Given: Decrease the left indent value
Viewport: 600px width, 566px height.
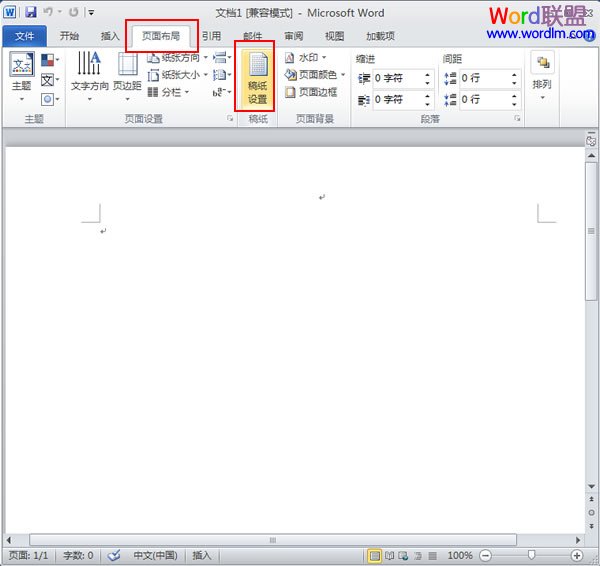Looking at the screenshot, I should (427, 83).
